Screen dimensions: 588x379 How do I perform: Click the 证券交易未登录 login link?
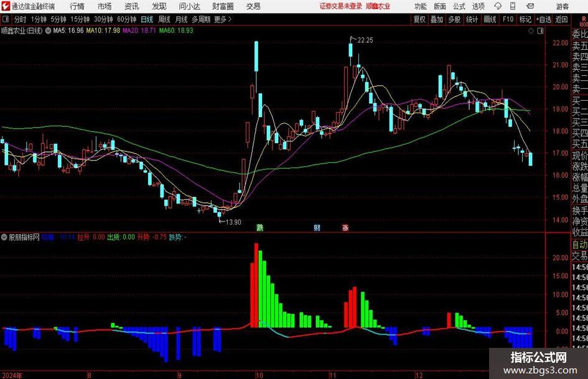point(340,6)
